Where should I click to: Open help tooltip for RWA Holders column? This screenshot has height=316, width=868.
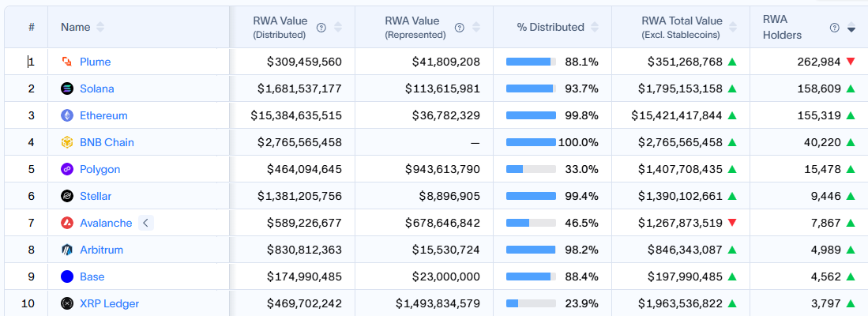pyautogui.click(x=835, y=28)
